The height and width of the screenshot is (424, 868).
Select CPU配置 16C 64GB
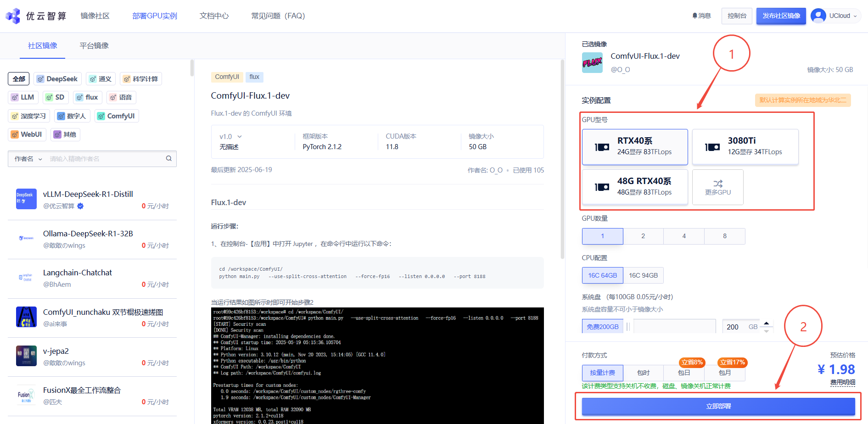602,275
